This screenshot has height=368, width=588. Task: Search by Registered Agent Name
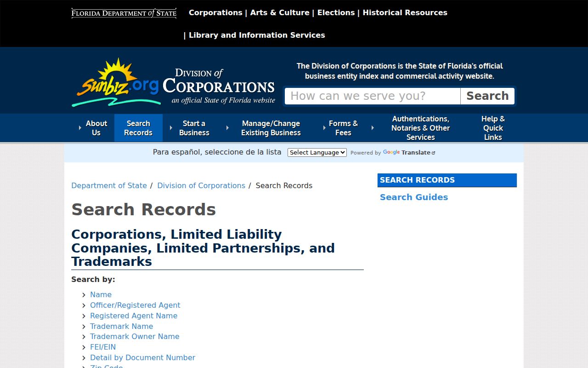pyautogui.click(x=134, y=316)
